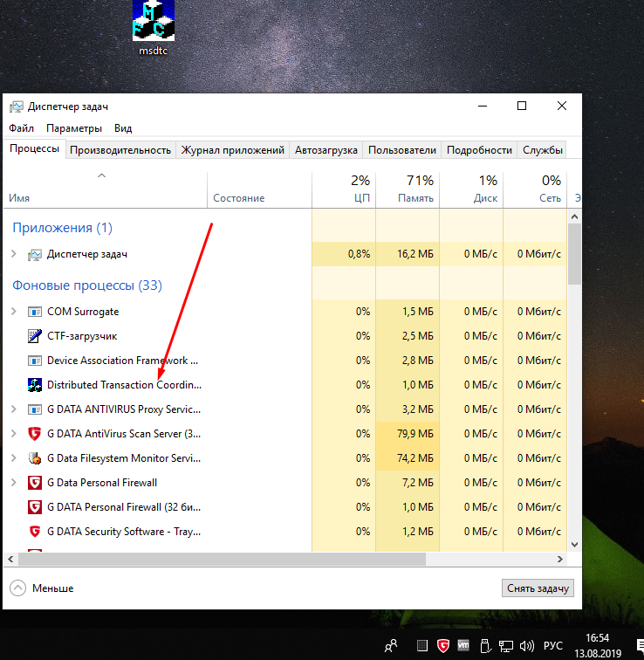Switch to Журнал приложений tab

tap(233, 150)
